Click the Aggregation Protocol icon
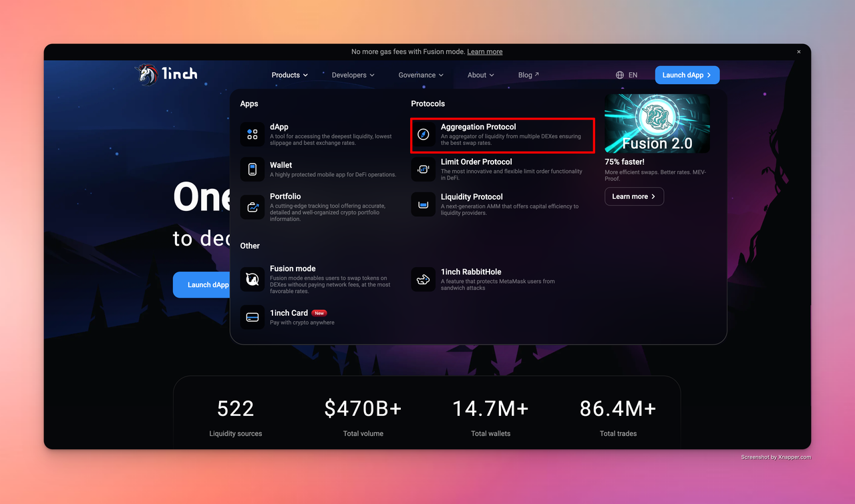The width and height of the screenshot is (855, 504). pyautogui.click(x=423, y=135)
